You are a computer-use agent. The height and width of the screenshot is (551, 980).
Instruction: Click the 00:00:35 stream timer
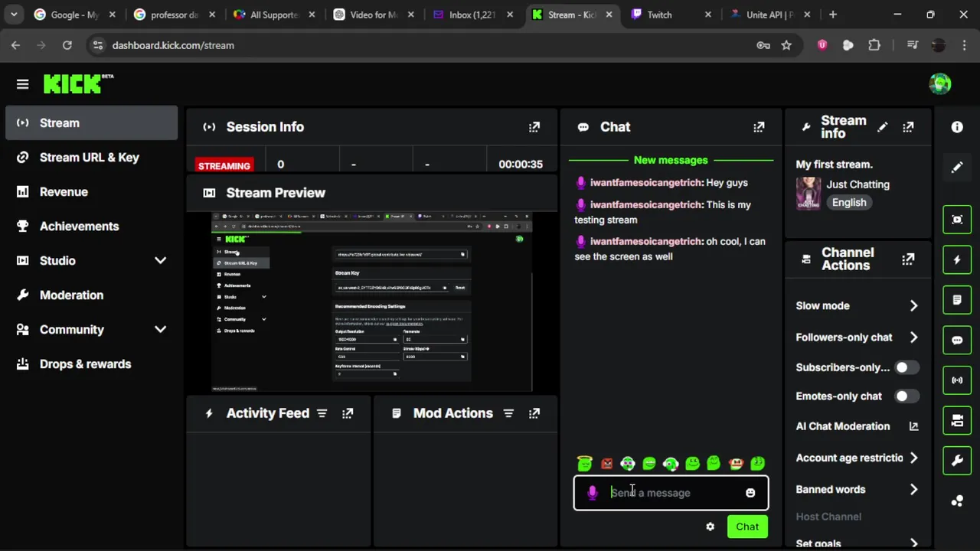[521, 165]
